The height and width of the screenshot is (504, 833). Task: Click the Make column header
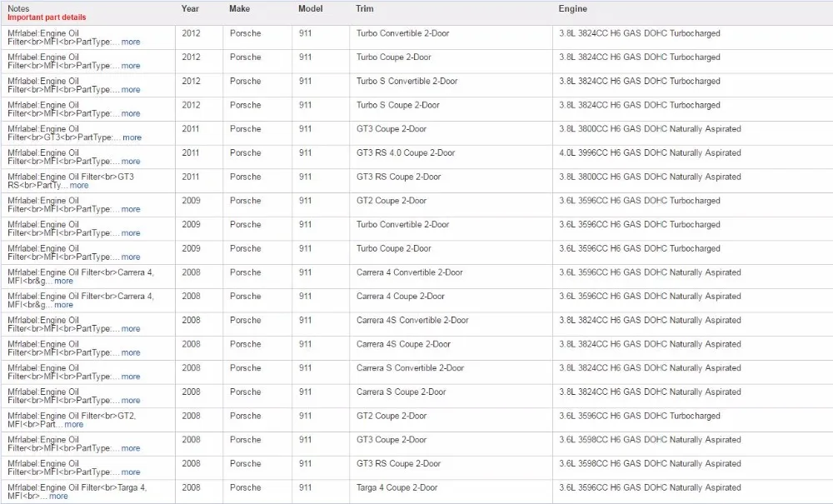pos(240,8)
